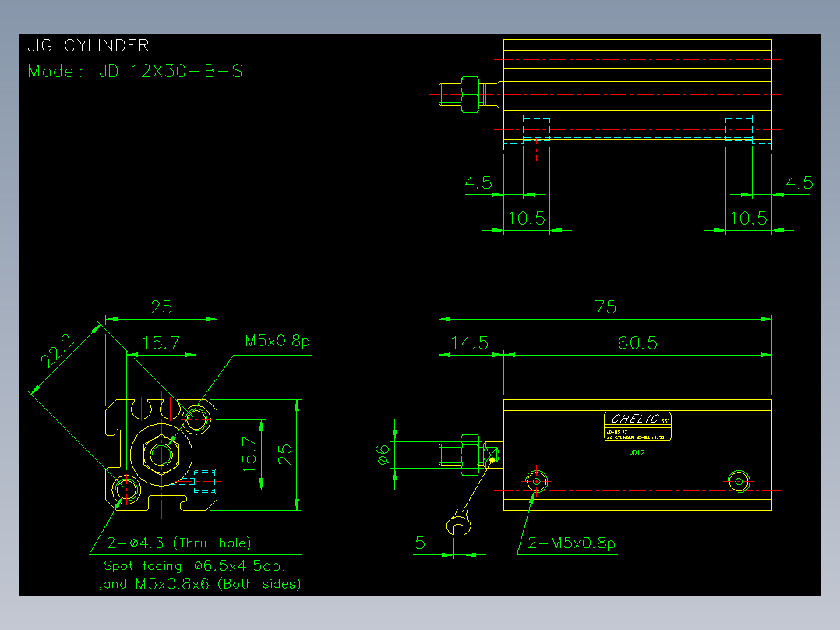Click the 75 overall length dimension
This screenshot has height=630, width=840.
pos(605,307)
